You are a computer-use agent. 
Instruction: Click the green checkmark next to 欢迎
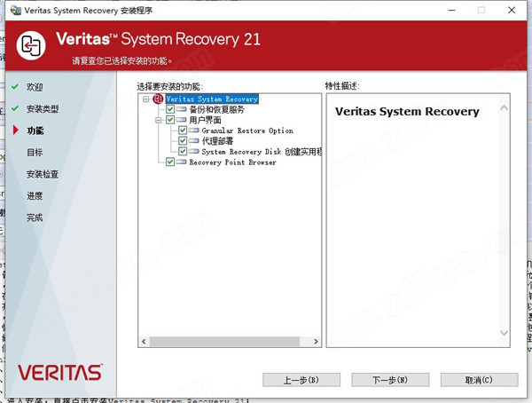click(15, 87)
